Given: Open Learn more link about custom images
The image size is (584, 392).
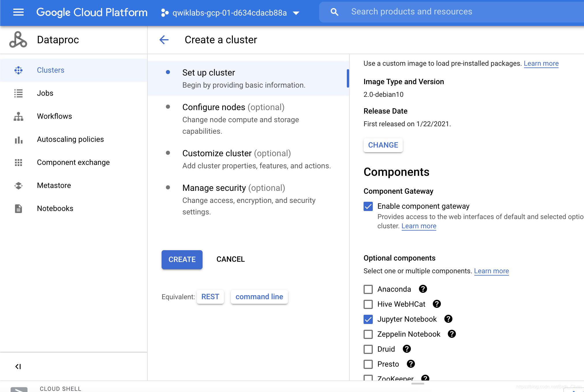Looking at the screenshot, I should [541, 63].
